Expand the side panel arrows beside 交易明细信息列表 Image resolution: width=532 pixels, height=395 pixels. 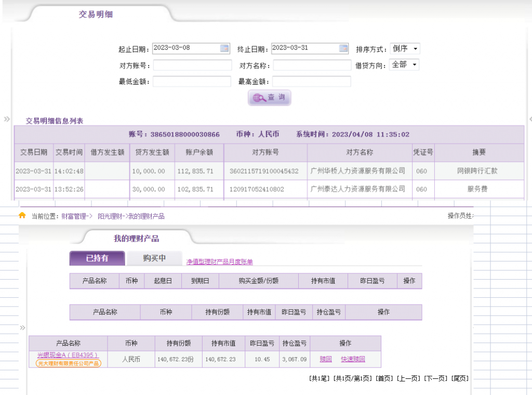7,119
